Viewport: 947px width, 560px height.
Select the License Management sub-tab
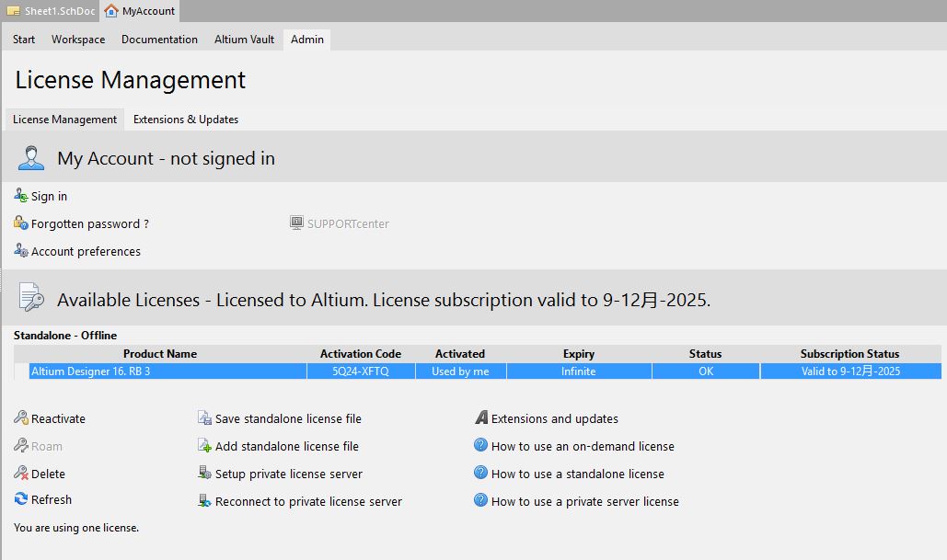coord(64,120)
